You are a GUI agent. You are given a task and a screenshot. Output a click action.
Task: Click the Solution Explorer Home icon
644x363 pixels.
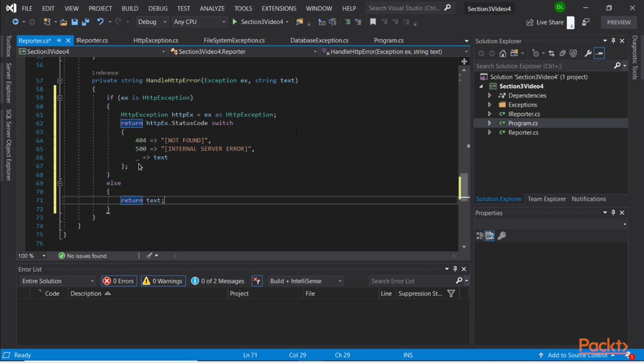503,53
